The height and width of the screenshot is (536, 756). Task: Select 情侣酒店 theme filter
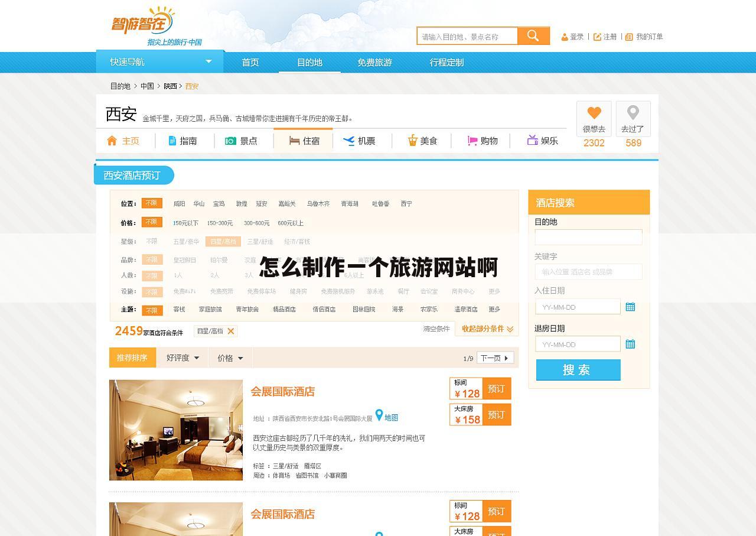(324, 309)
